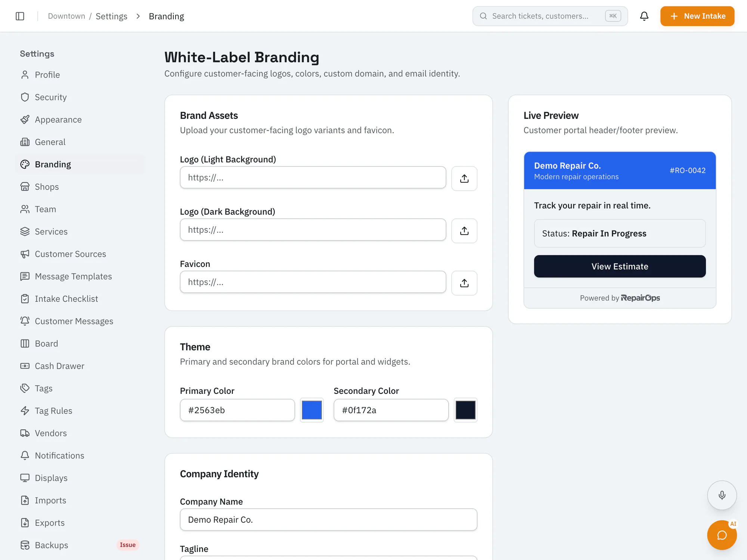Open Notifications settings page
This screenshot has width=747, height=560.
80,455
